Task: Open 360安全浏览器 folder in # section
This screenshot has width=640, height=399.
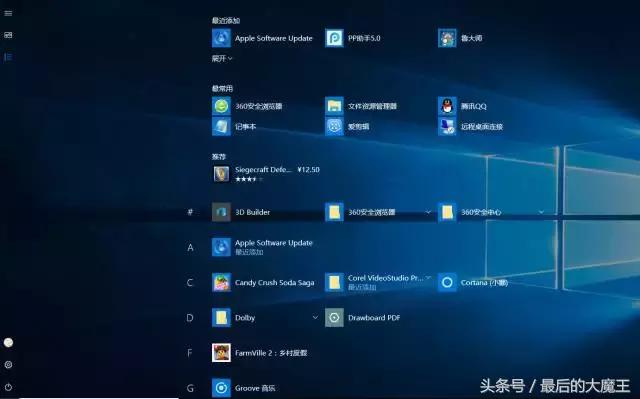Action: (x=334, y=212)
